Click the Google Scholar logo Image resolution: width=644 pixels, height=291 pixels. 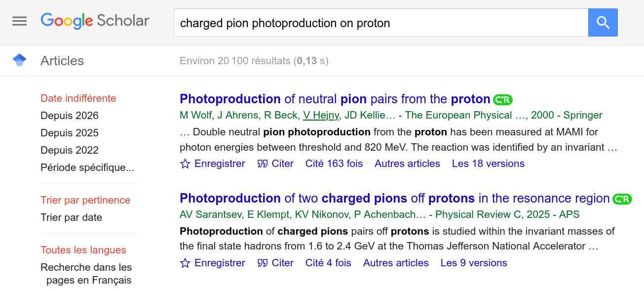tap(95, 21)
